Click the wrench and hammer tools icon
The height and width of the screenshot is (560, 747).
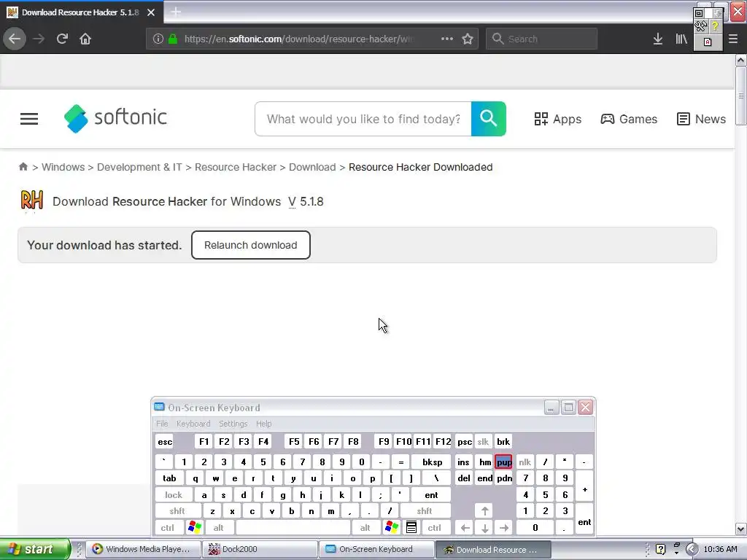click(x=700, y=26)
